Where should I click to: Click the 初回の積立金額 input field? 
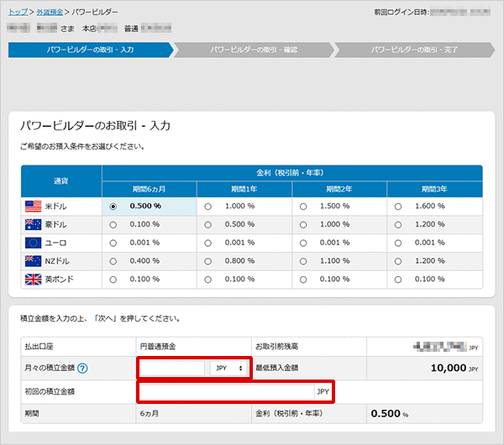[x=227, y=391]
